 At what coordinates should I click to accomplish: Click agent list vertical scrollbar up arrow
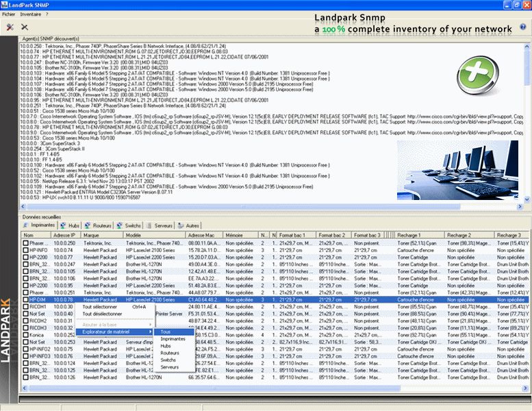pos(527,47)
